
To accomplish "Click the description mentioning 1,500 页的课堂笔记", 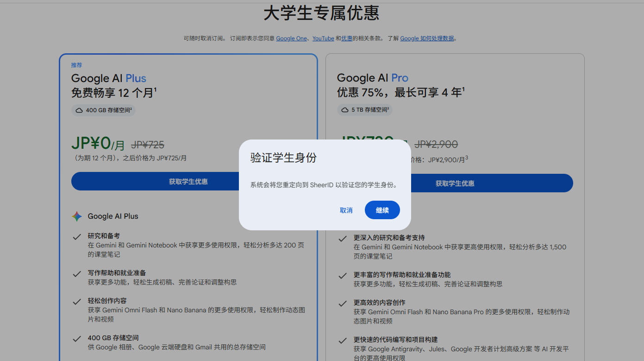I will click(460, 252).
